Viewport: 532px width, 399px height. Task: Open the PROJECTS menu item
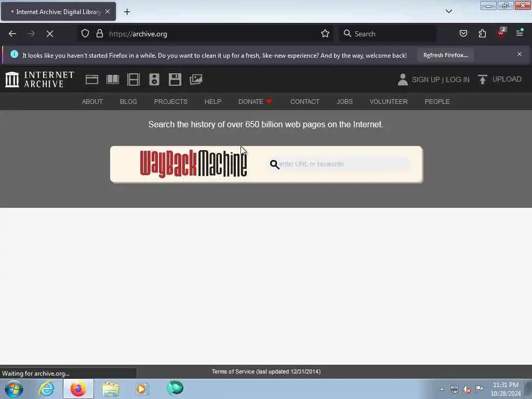(170, 101)
